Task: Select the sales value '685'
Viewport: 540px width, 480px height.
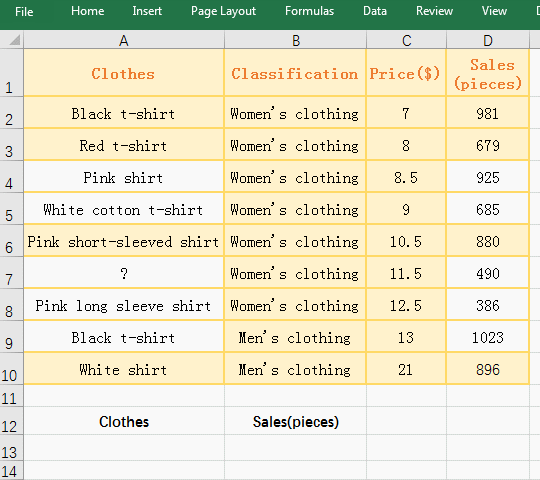Action: pos(488,209)
